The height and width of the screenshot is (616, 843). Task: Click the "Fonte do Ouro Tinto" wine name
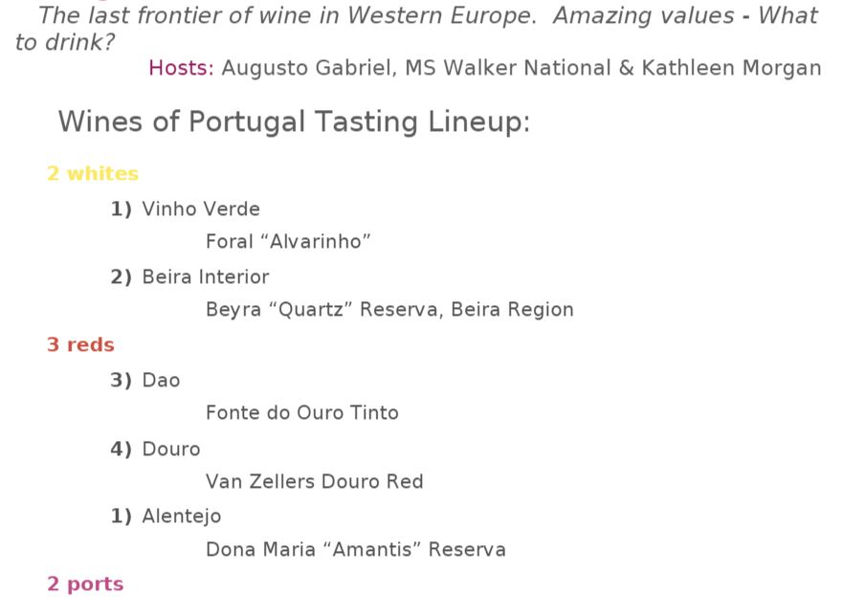point(301,413)
